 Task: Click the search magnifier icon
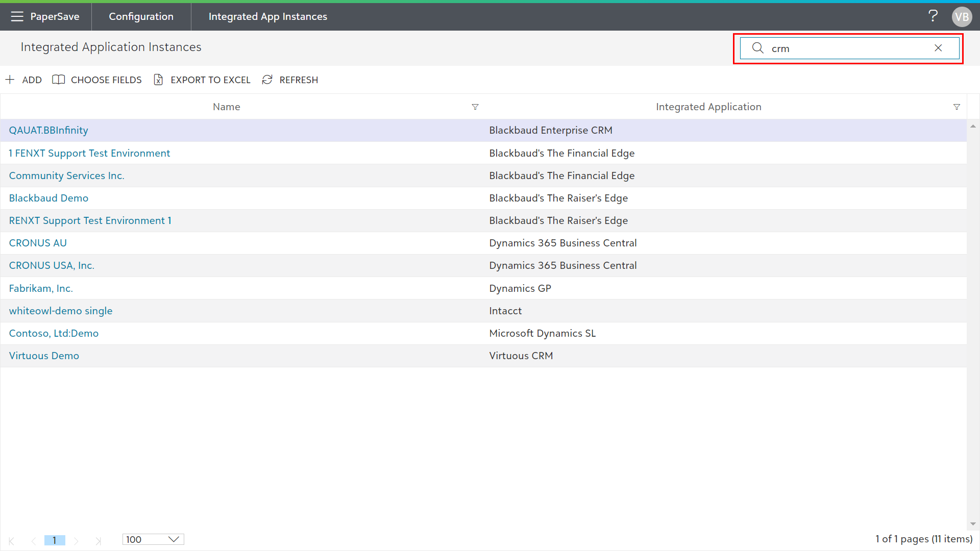(x=758, y=48)
